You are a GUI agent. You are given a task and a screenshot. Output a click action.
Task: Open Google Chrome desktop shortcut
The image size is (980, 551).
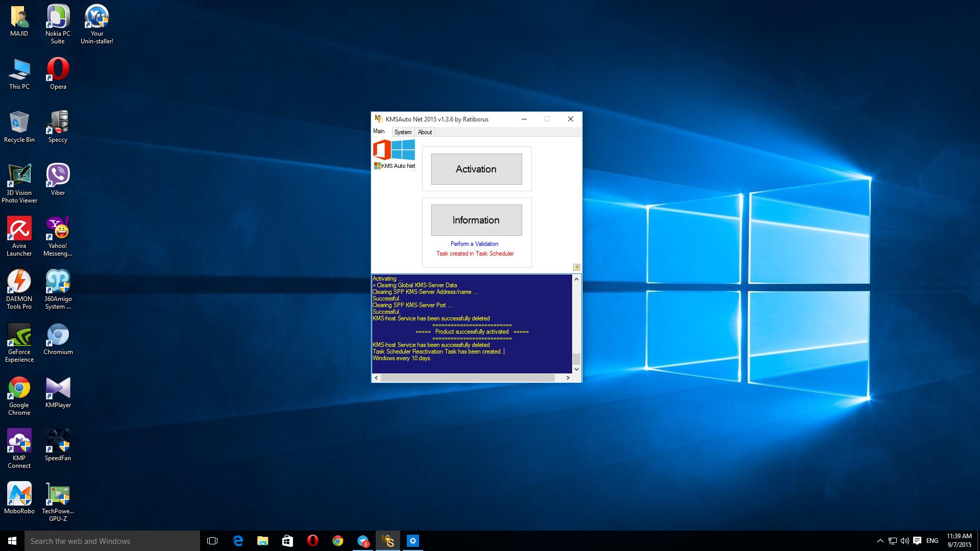pos(19,396)
